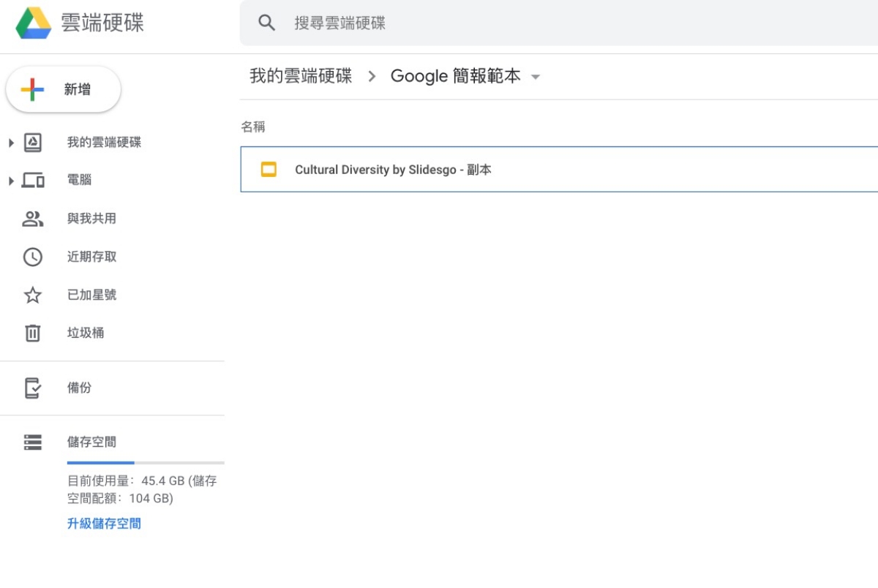This screenshot has height=588, width=878.
Task: Click the 新增 button
Action: (x=63, y=90)
